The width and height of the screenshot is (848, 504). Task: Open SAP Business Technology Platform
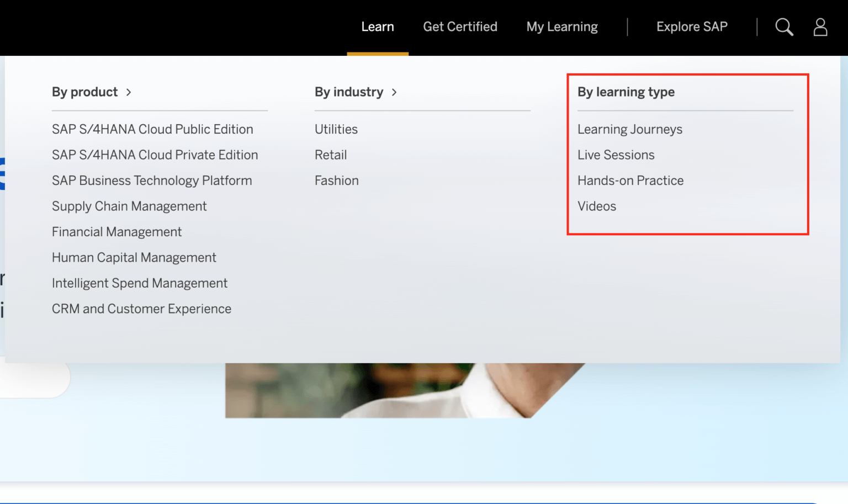coord(152,181)
